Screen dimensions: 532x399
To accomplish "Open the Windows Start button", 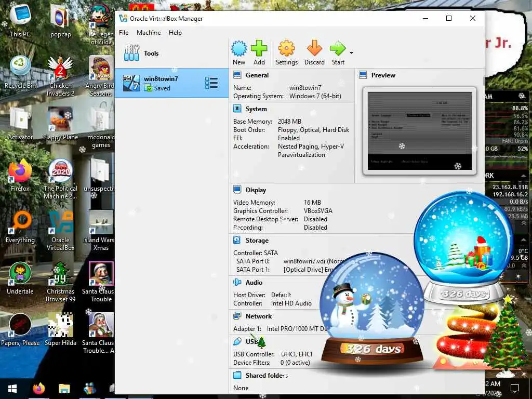I will [12, 389].
